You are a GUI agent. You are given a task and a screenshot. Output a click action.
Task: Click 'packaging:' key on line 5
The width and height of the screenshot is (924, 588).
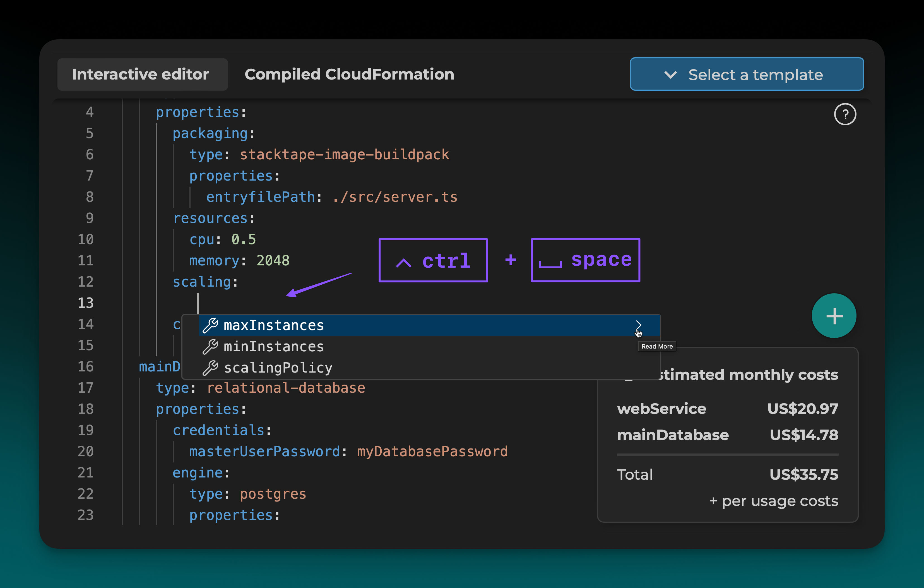click(x=214, y=134)
